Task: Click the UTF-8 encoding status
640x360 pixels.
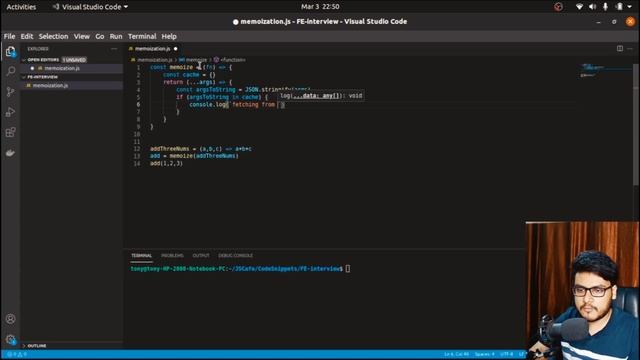Action: click(x=507, y=354)
